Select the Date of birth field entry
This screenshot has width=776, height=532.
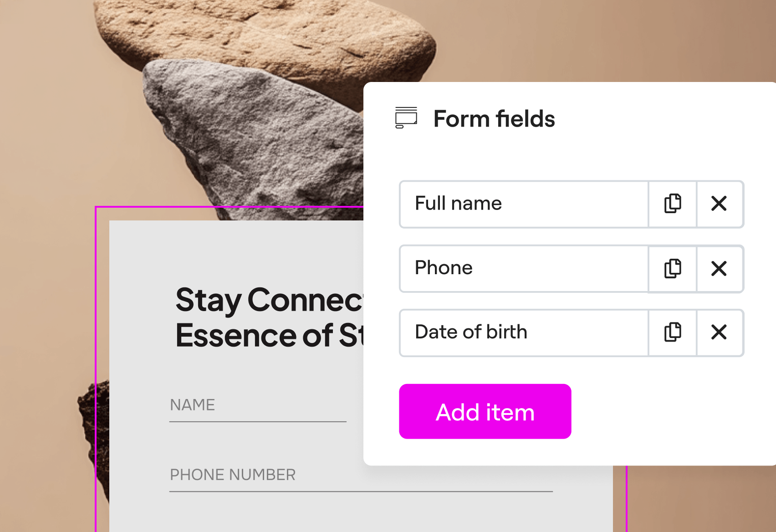click(x=524, y=332)
